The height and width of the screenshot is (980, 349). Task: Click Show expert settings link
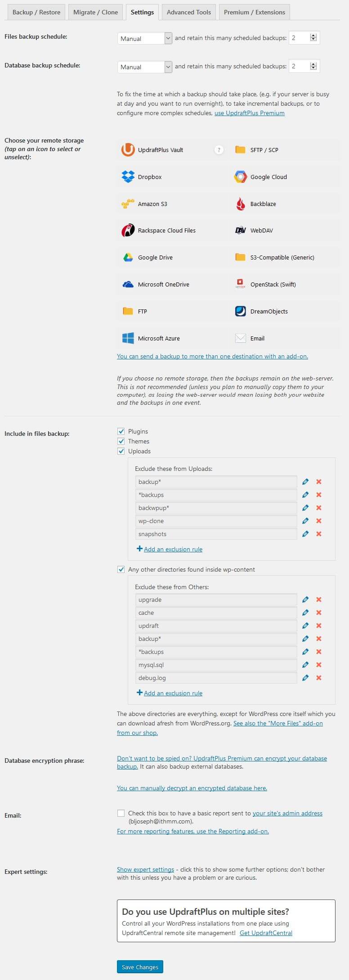[x=145, y=869]
